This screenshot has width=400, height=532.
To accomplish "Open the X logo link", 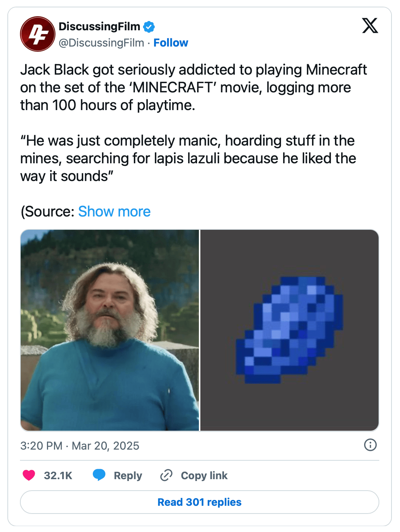I will [370, 25].
